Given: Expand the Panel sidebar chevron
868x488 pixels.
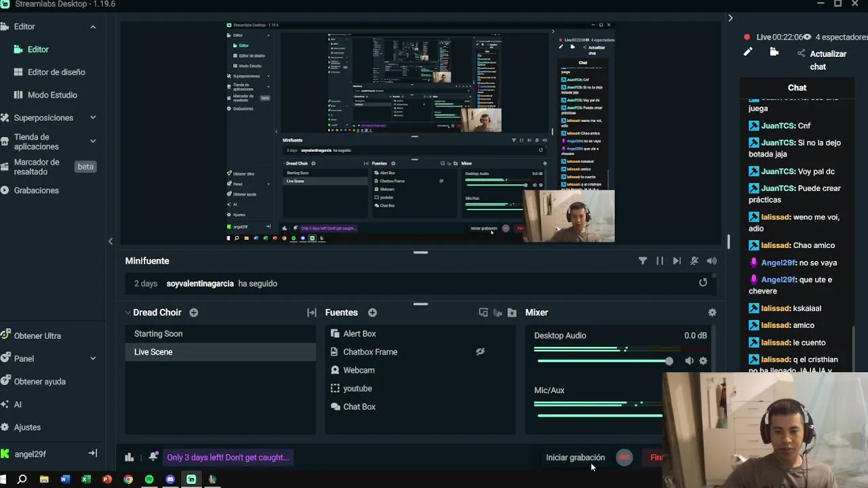Looking at the screenshot, I should pos(93,359).
